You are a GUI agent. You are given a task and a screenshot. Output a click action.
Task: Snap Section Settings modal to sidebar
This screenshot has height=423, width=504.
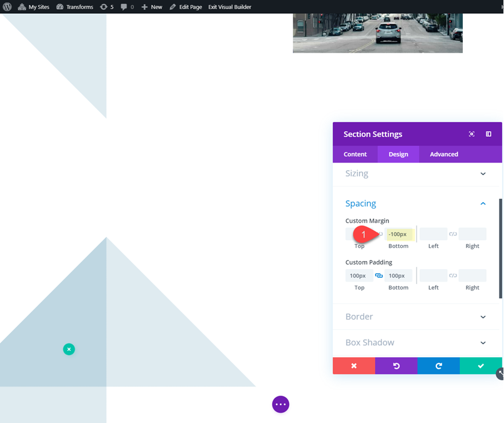tap(489, 134)
